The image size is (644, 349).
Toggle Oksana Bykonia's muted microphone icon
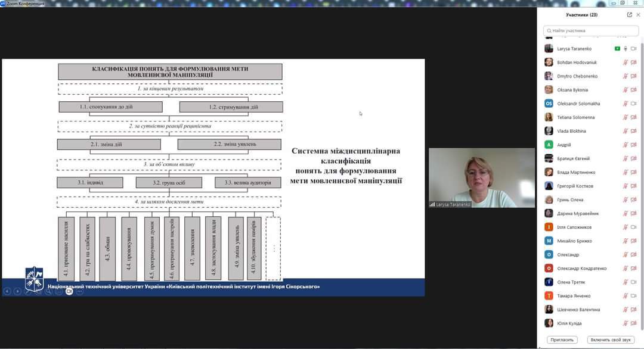click(x=626, y=90)
